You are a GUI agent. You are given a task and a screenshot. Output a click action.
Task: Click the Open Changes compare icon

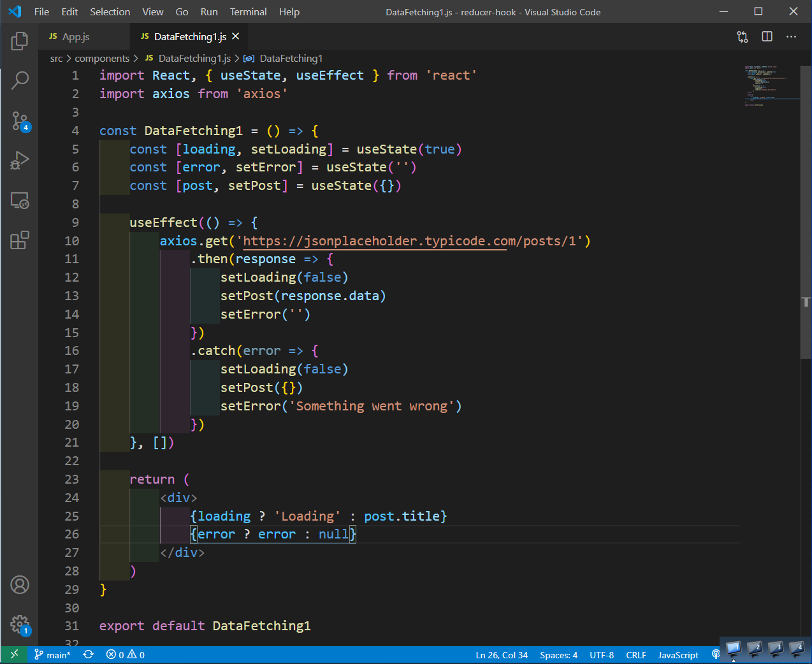743,37
